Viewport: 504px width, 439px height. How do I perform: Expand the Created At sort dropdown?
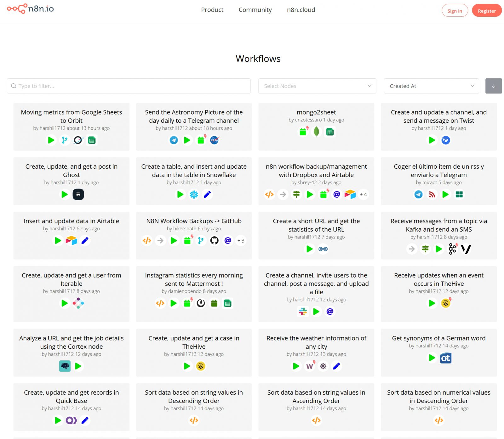pyautogui.click(x=431, y=86)
